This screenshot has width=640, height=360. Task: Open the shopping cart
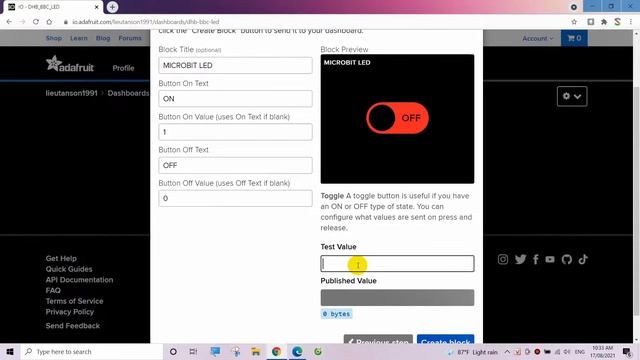(574, 38)
